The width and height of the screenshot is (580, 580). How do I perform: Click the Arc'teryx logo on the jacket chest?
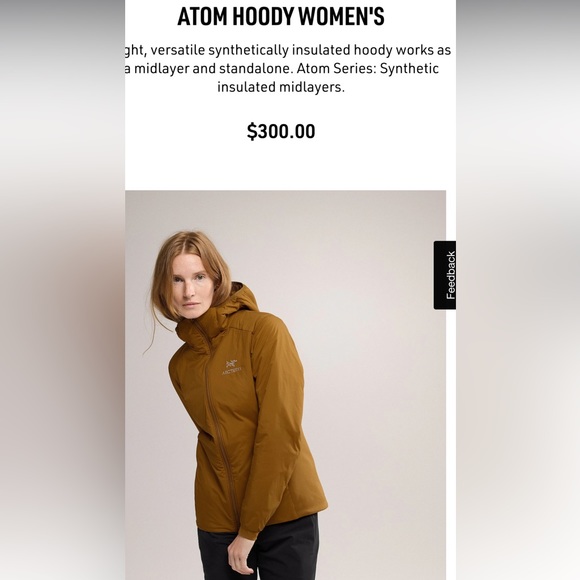(x=232, y=367)
